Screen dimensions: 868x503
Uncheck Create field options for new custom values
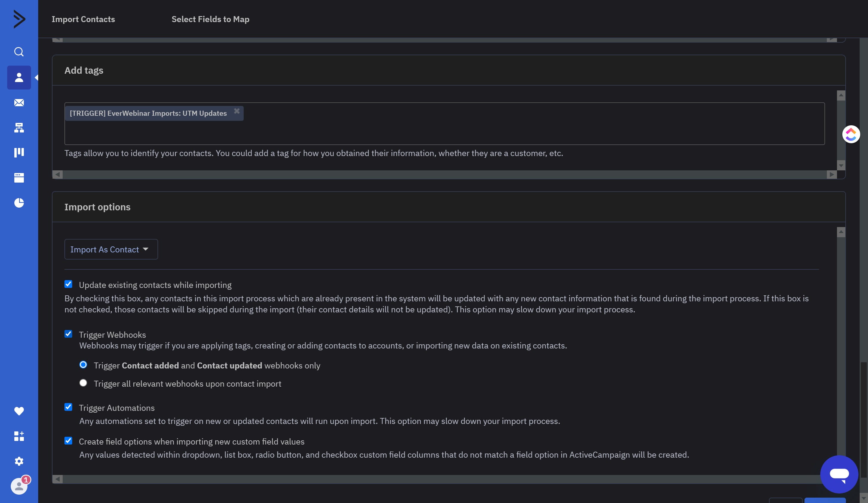pyautogui.click(x=68, y=441)
